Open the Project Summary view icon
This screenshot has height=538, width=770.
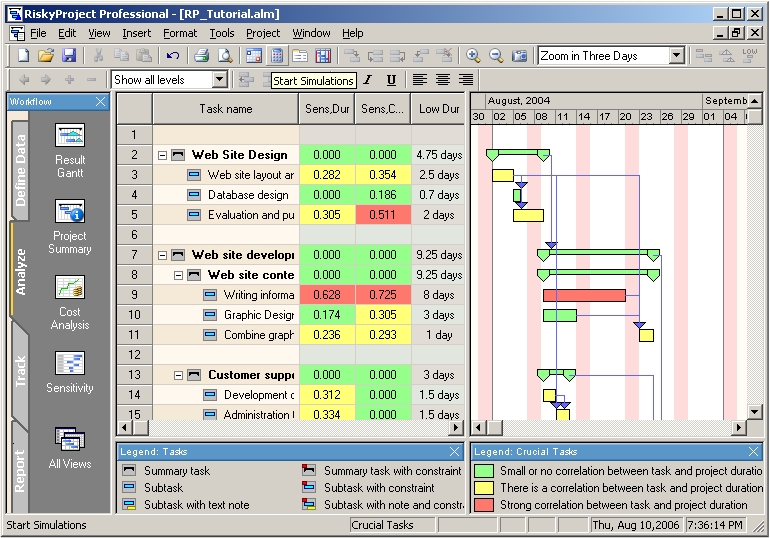point(70,211)
